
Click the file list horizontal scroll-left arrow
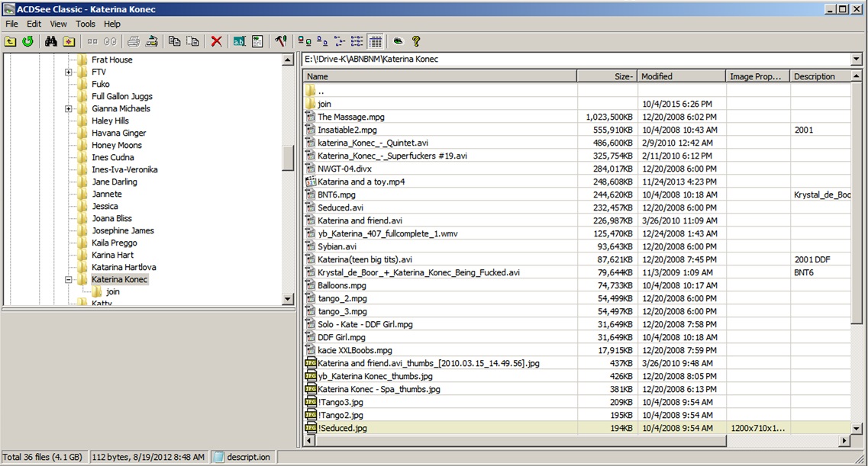click(309, 441)
